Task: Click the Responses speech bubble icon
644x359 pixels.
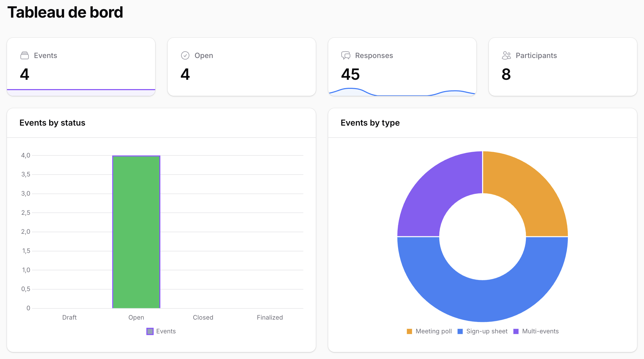Action: click(x=345, y=55)
